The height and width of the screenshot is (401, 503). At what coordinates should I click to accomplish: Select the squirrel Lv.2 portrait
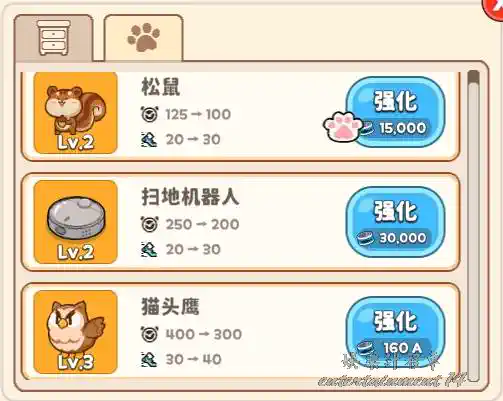76,113
